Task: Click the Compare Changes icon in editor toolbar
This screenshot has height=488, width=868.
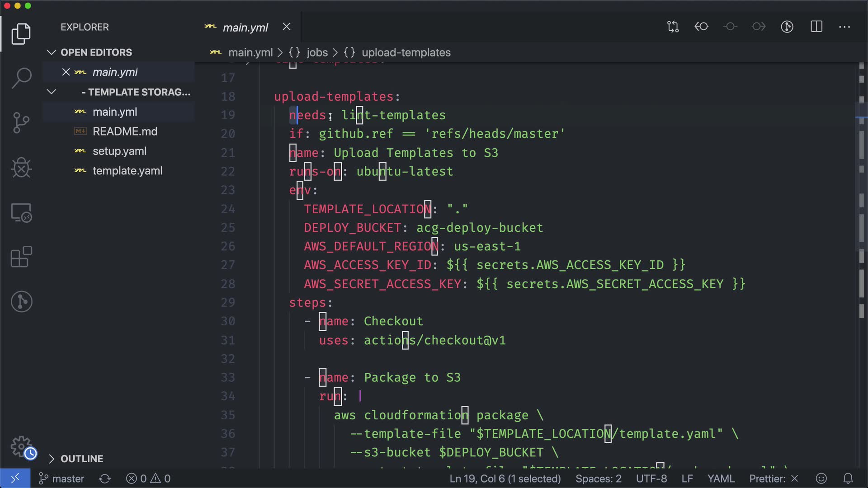Action: pyautogui.click(x=673, y=27)
